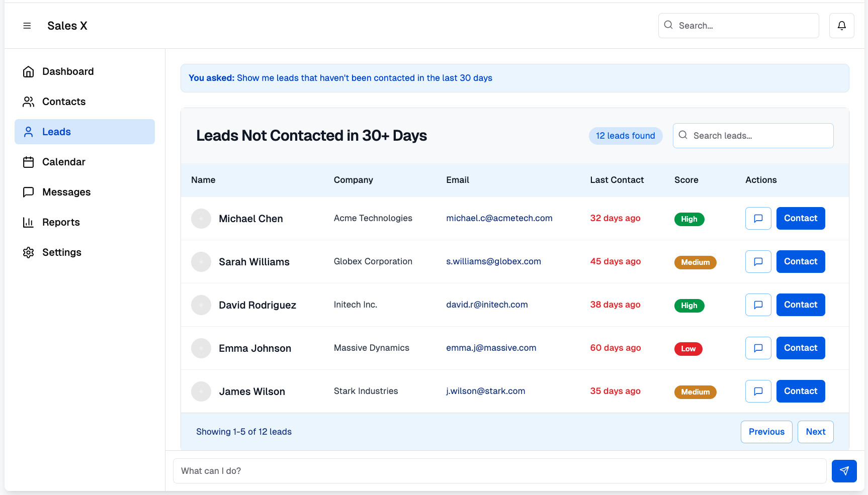Go to Next page of leads

click(815, 432)
